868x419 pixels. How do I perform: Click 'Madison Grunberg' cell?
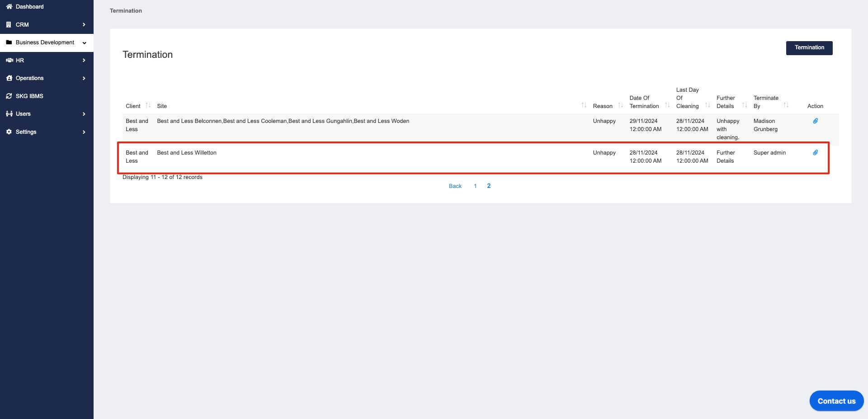click(x=765, y=125)
